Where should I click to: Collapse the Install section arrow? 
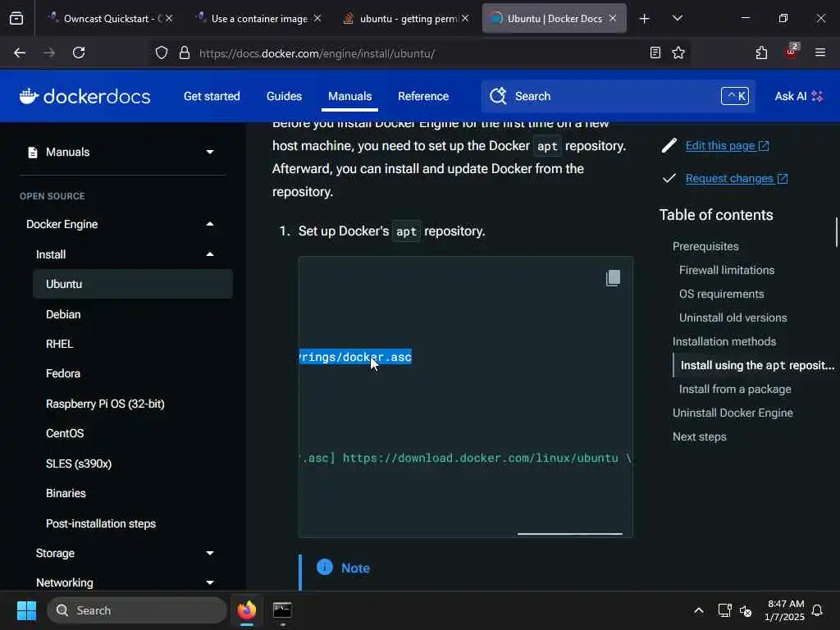210,254
